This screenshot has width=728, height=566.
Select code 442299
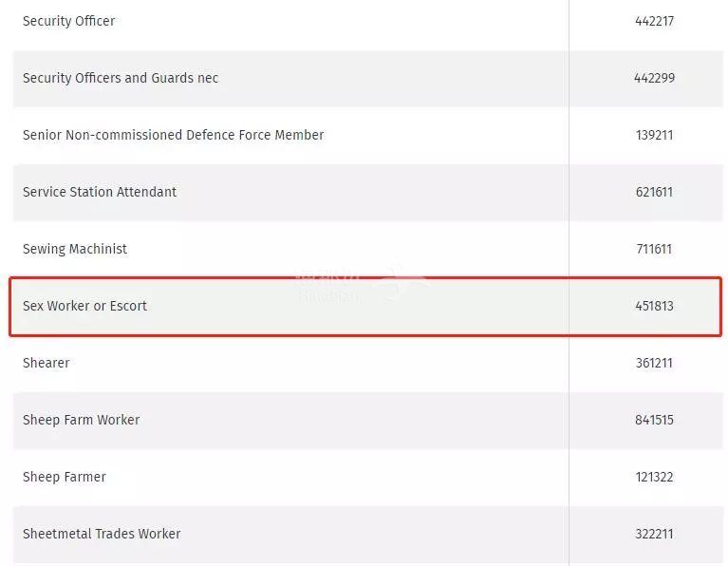coord(654,78)
